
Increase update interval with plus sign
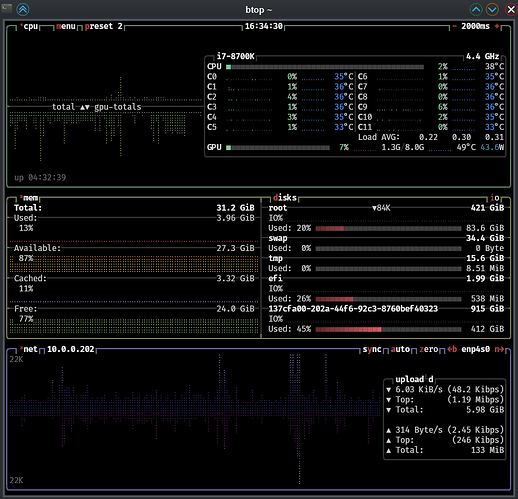[x=497, y=26]
